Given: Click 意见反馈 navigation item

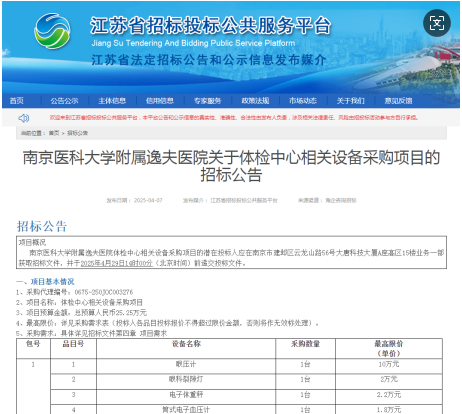Looking at the screenshot, I should (398, 101).
